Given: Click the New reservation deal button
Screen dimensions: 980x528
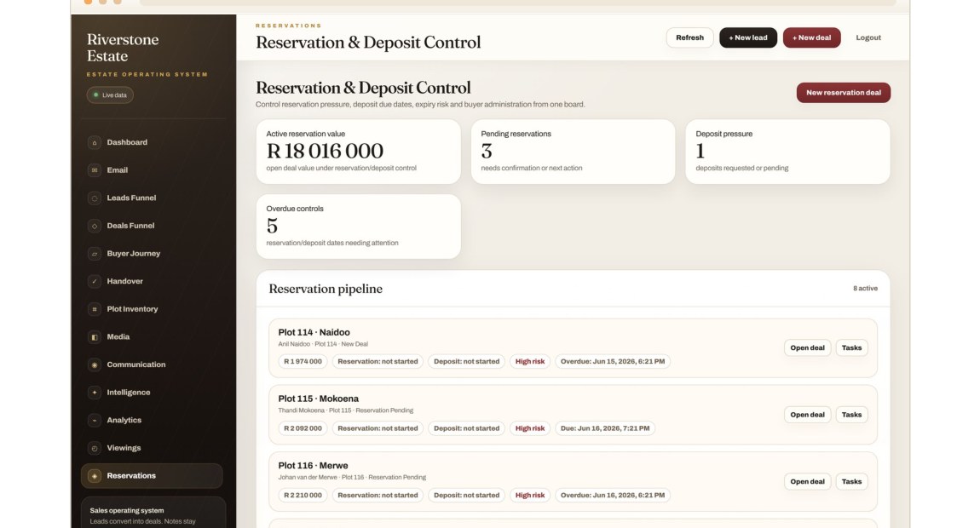Looking at the screenshot, I should (x=843, y=93).
